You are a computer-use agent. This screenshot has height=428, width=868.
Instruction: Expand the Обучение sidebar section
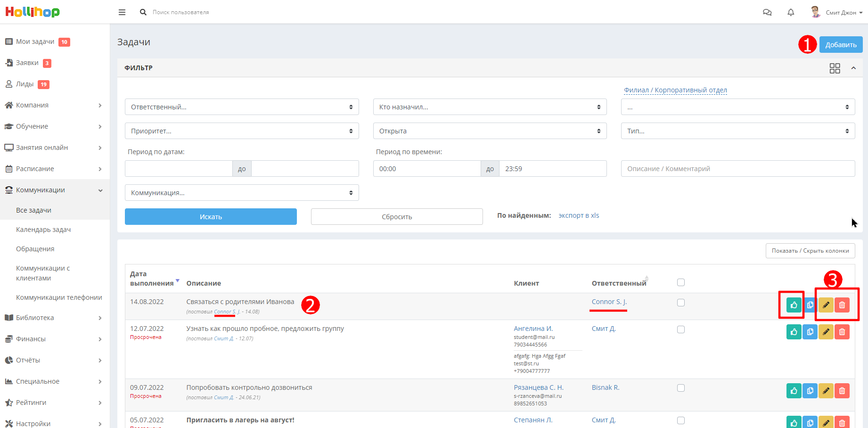coord(55,126)
